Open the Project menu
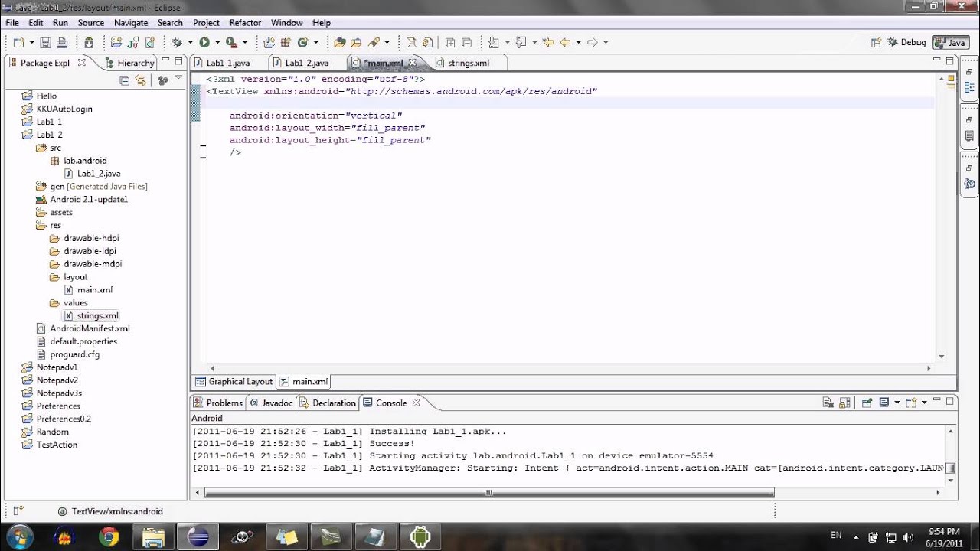This screenshot has height=551, width=980. [206, 23]
